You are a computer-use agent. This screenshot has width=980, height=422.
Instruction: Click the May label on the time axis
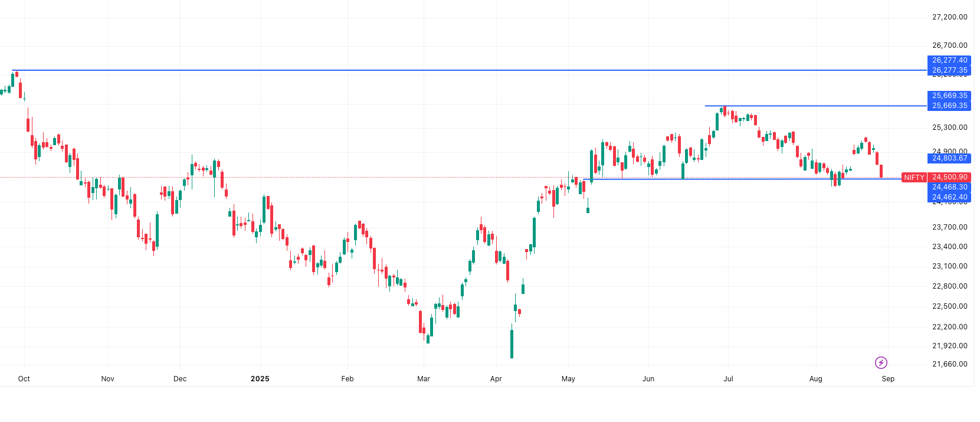point(568,379)
